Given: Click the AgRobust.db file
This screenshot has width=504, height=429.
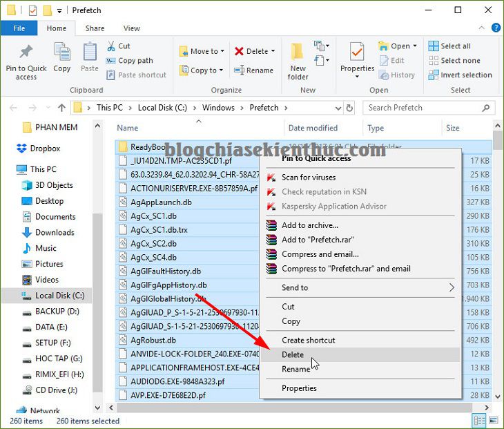Looking at the screenshot, I should [x=153, y=341].
